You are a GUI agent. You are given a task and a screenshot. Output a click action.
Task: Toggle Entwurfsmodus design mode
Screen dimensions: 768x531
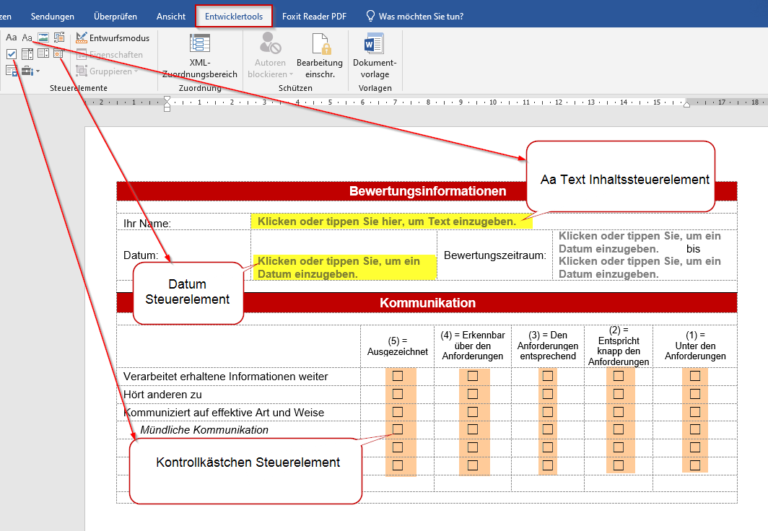point(113,38)
